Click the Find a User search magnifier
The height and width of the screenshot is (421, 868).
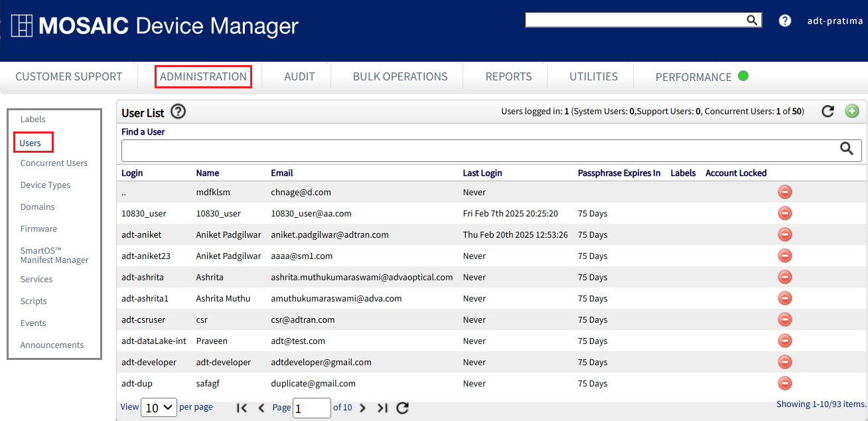coord(847,150)
